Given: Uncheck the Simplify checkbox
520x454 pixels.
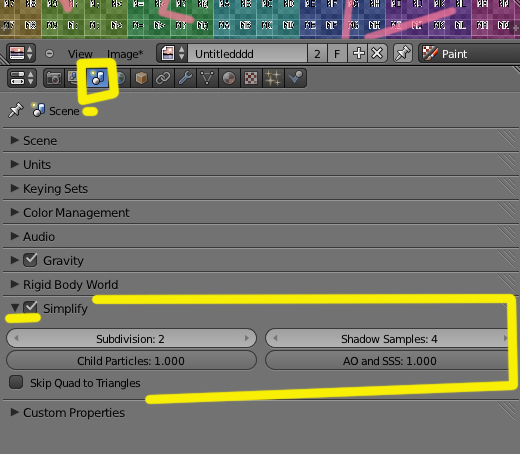Looking at the screenshot, I should point(30,308).
